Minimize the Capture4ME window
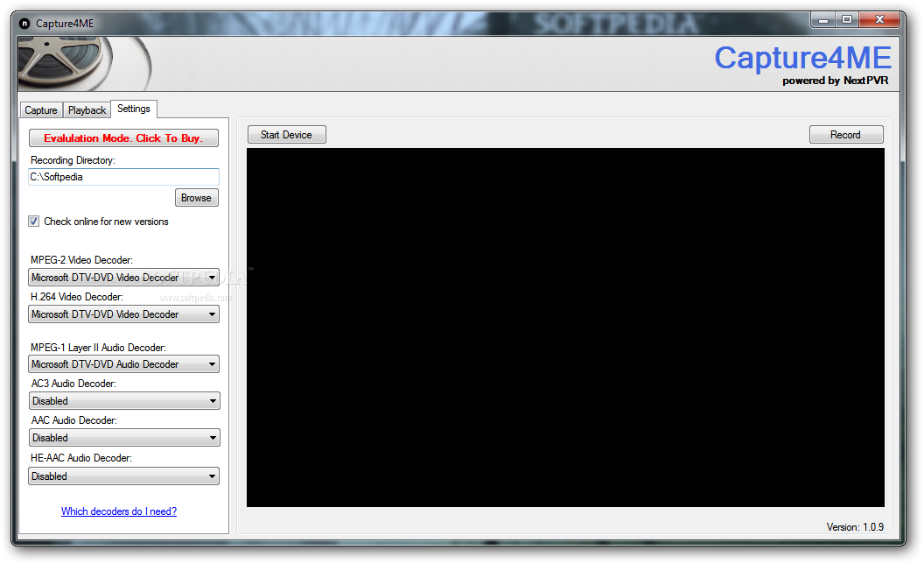This screenshot has height=564, width=924. [823, 20]
